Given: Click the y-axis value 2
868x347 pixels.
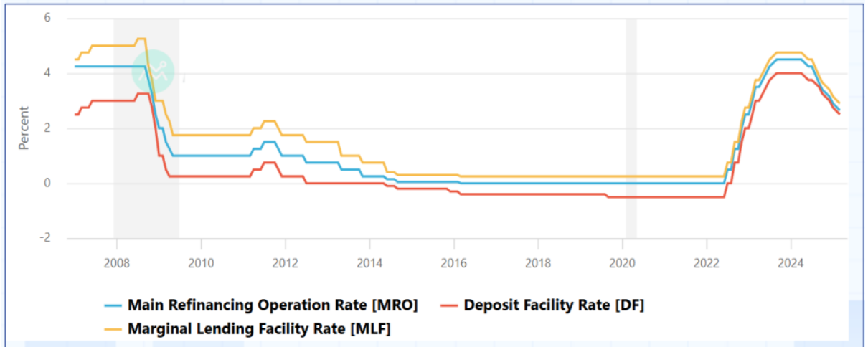Looking at the screenshot, I should 47,128.
